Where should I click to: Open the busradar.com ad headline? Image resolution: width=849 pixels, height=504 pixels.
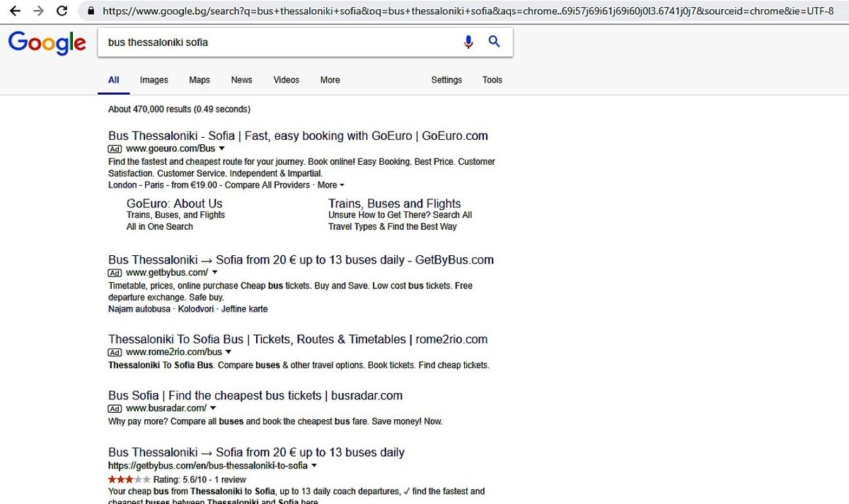coord(255,396)
